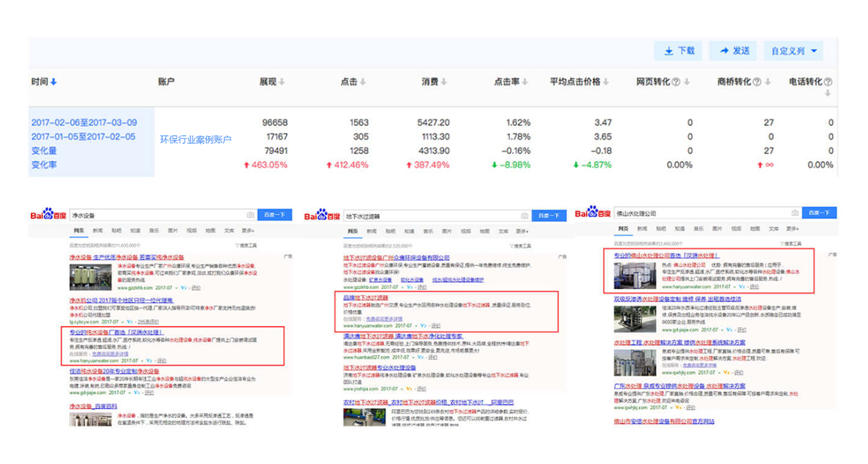This screenshot has height=464, width=868.
Task: Click camera icon in 佛山水处理公司 search box
Action: (795, 213)
